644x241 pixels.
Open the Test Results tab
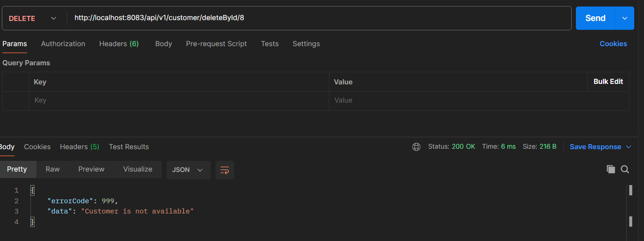129,147
